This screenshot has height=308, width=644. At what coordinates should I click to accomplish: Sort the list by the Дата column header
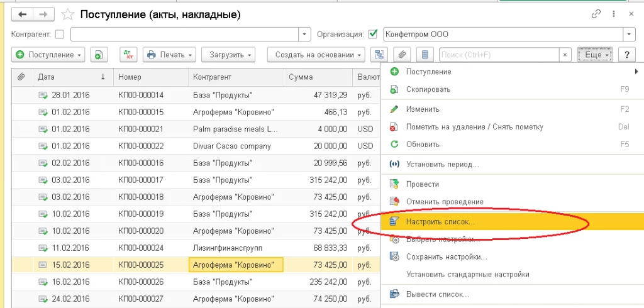73,77
